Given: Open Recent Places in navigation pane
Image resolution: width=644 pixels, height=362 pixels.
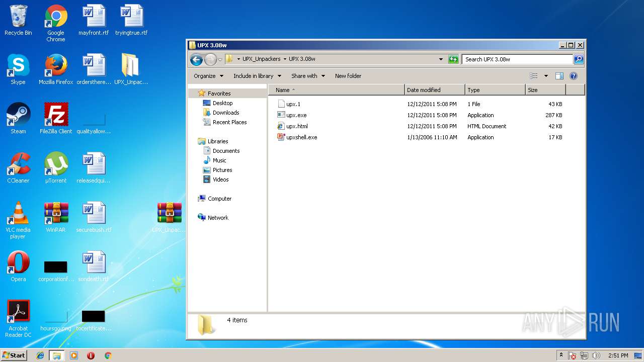Looking at the screenshot, I should [229, 122].
